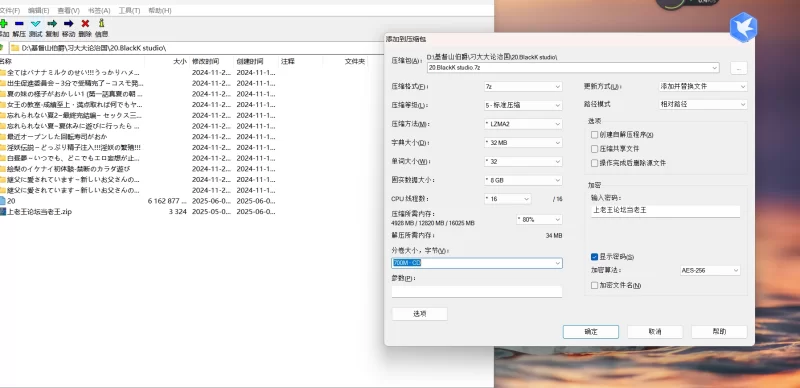Screen dimensions: 800x388
Task: Open the 压缩等级 dropdown showing 5 - 标准压缩
Action: coord(522,105)
